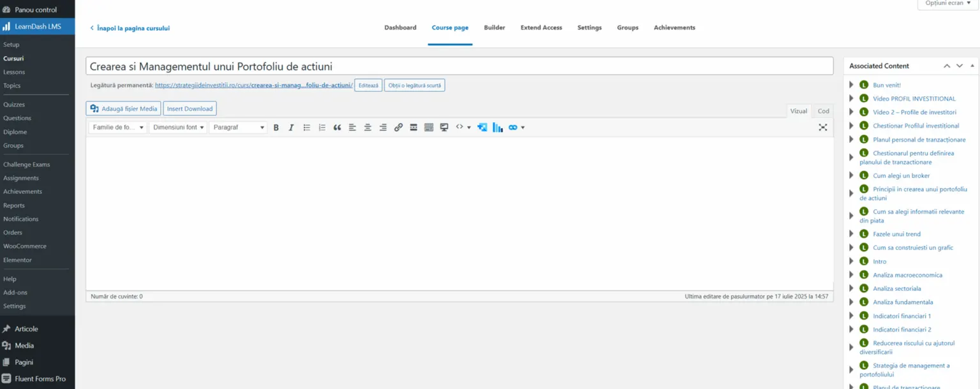Open the Familie de font dropdown
Image resolution: width=980 pixels, height=389 pixels.
(117, 128)
